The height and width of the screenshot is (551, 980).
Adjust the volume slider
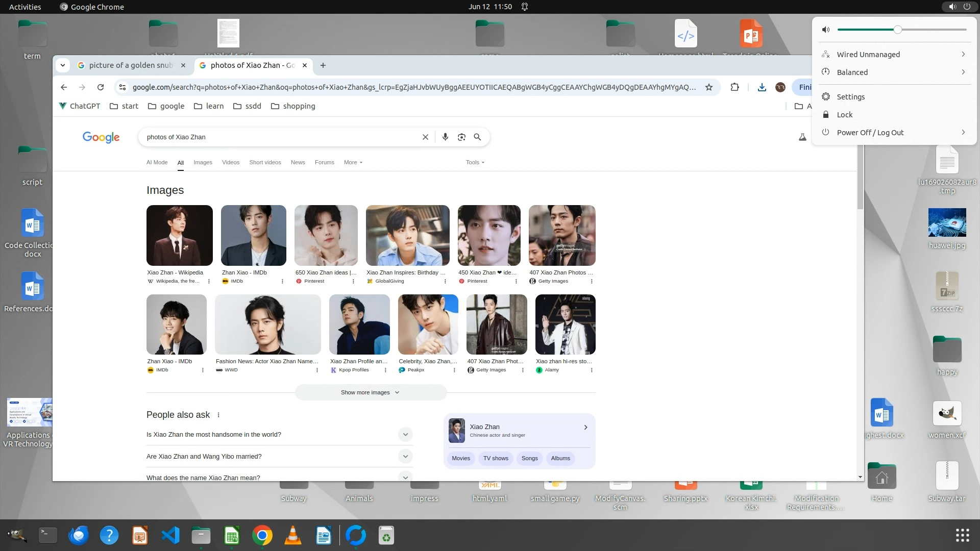coord(897,30)
